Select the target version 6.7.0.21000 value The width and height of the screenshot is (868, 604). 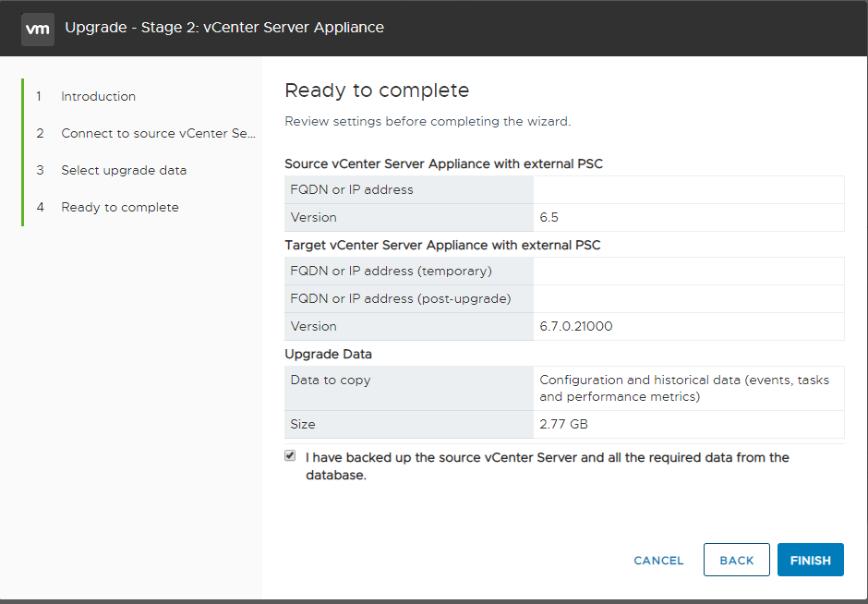tap(576, 326)
